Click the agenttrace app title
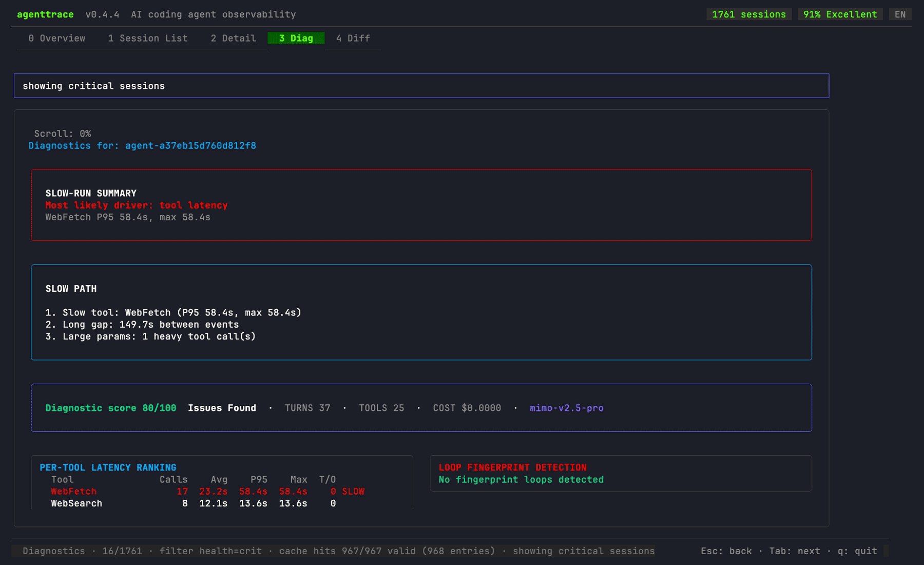The height and width of the screenshot is (565, 924). point(45,14)
